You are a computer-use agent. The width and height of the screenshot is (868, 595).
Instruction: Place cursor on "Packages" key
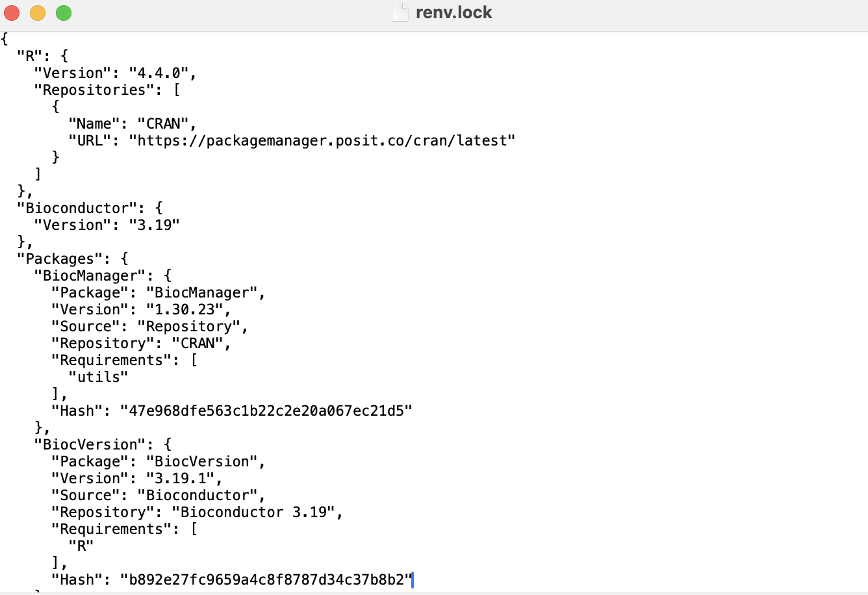coord(64,259)
